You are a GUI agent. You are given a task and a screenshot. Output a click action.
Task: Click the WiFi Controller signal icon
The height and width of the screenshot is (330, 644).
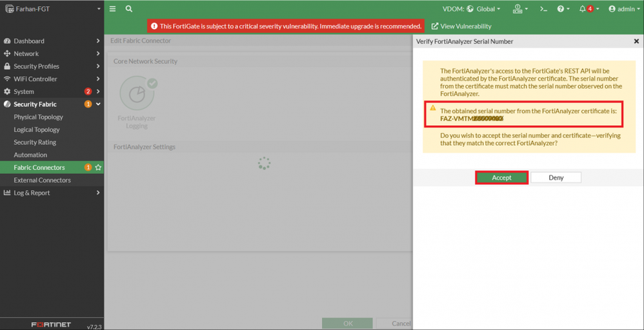click(x=7, y=79)
